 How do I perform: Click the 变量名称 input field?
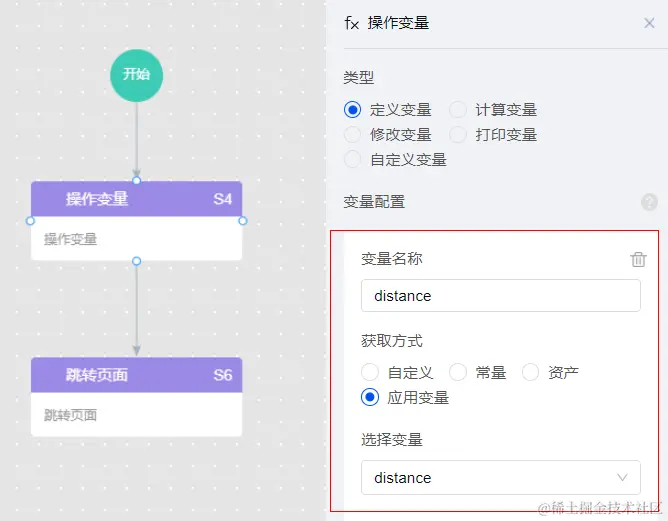501,296
